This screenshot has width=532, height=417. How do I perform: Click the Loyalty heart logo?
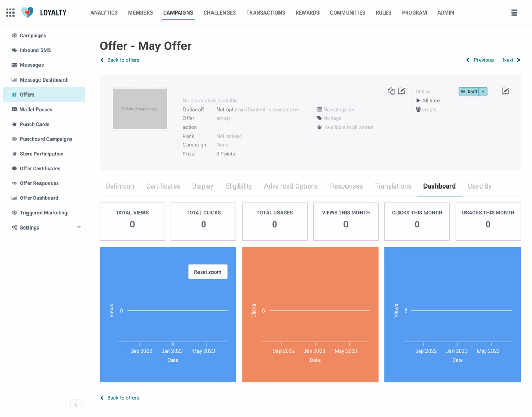pos(28,12)
